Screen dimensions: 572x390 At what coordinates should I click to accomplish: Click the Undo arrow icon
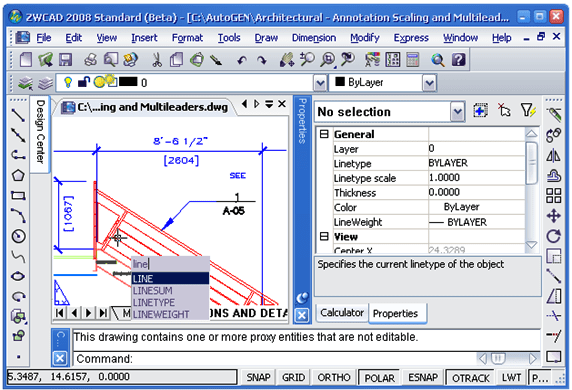241,60
